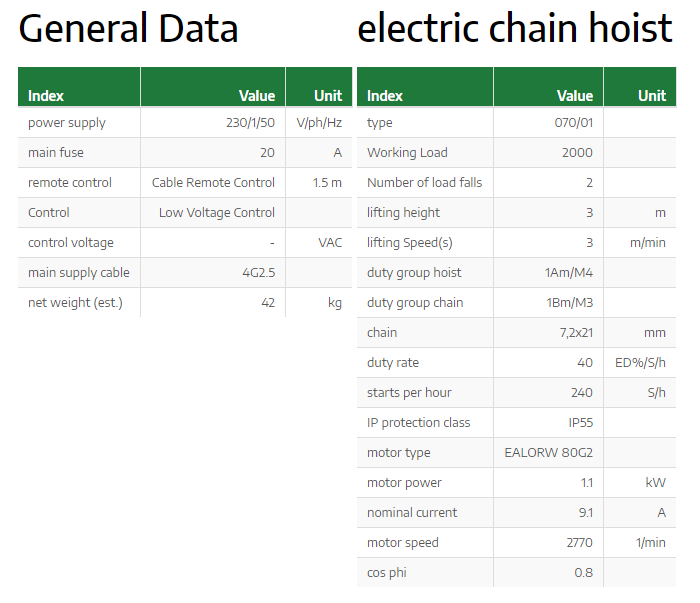Screen dimensions: 700x603
Task: Click the cos phi value 0.8
Action: (583, 573)
